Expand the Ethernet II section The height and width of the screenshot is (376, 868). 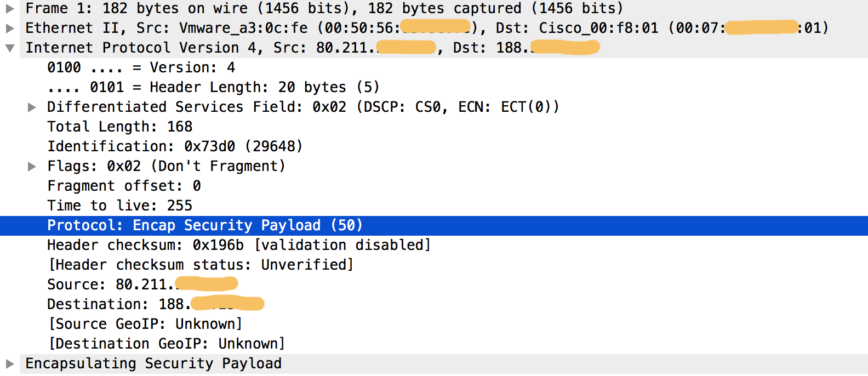tap(10, 28)
